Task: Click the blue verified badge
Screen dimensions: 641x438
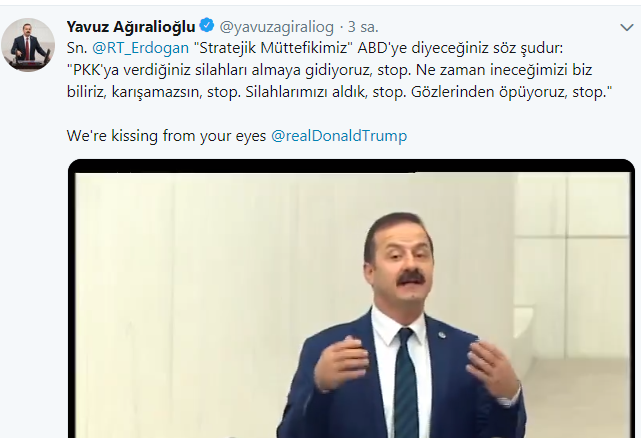Action: coord(207,25)
